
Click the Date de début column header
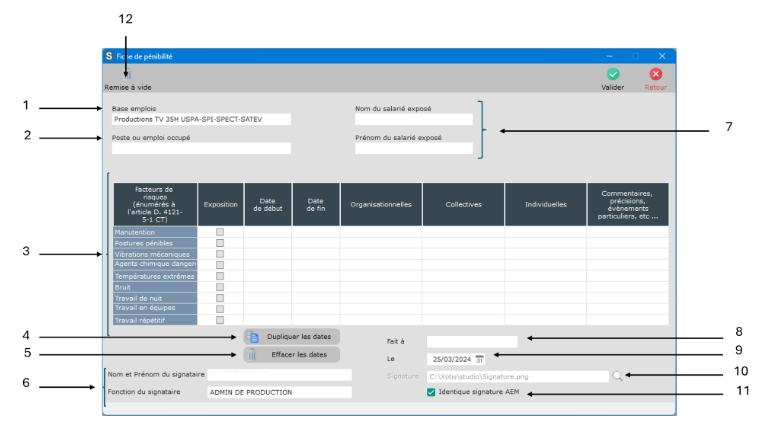[267, 204]
